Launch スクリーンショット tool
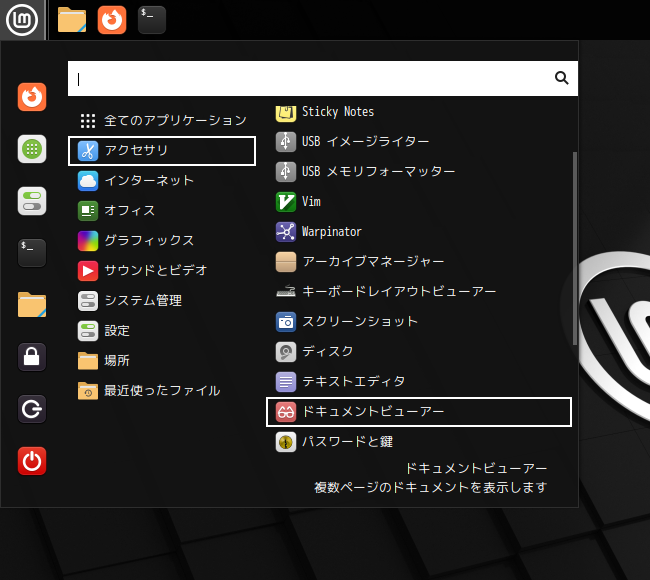The image size is (650, 580). (419, 322)
